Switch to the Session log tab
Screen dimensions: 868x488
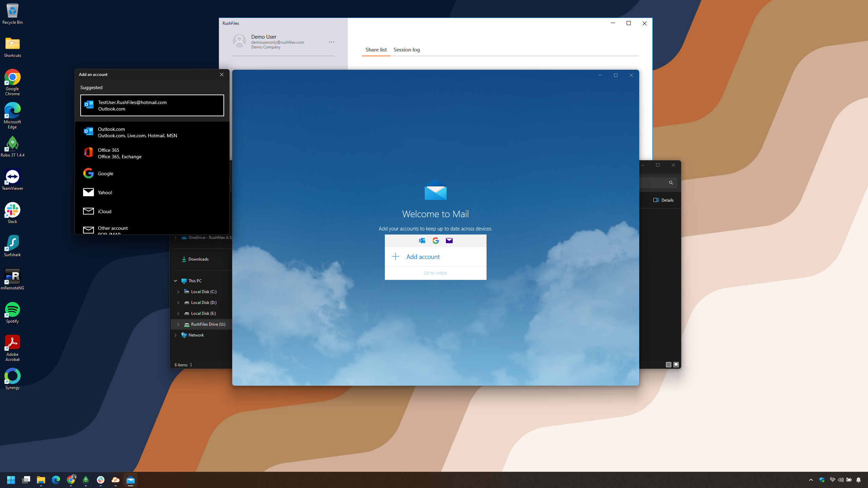[407, 50]
